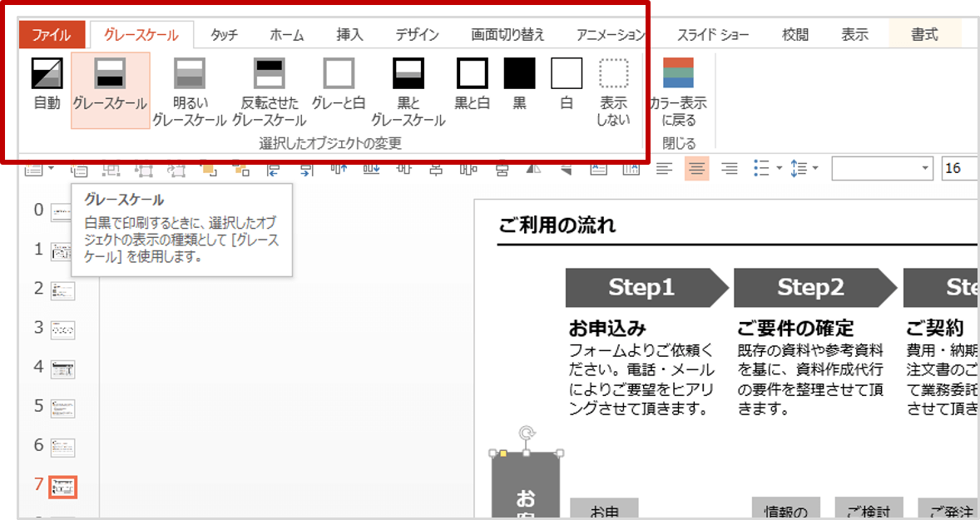The height and width of the screenshot is (520, 980).
Task: Click the Step2 arrow shape on slide
Action: pyautogui.click(x=815, y=288)
